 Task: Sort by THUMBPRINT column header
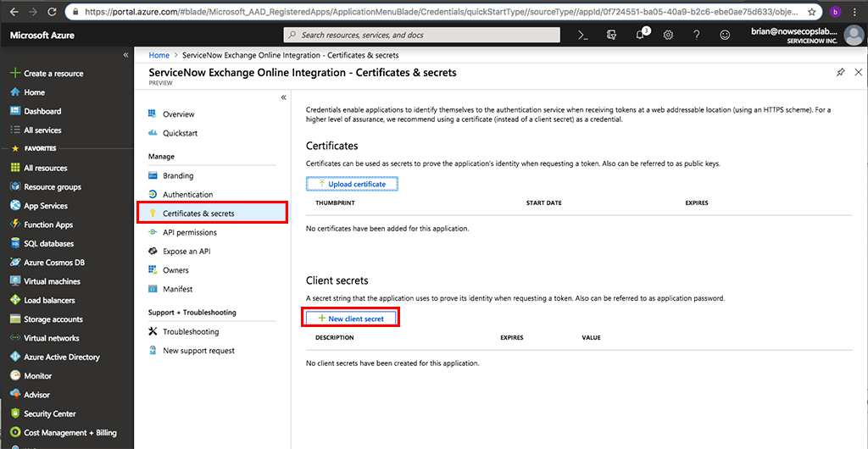tap(335, 203)
